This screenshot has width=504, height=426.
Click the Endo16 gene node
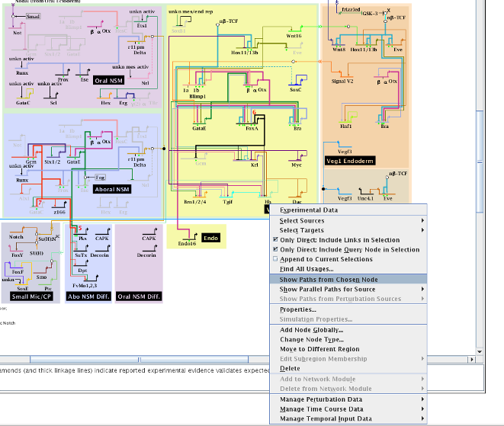(188, 244)
